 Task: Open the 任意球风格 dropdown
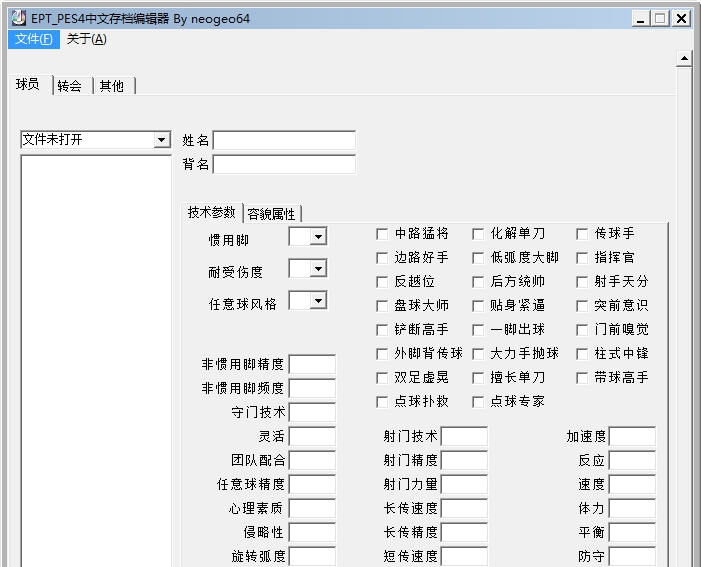pyautogui.click(x=318, y=300)
